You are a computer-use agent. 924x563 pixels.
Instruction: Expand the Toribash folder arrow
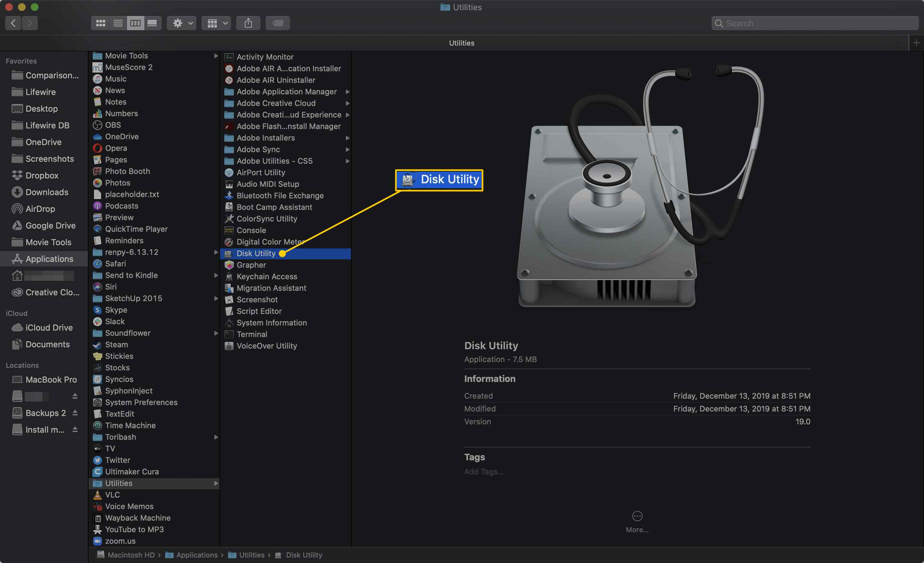coord(216,437)
